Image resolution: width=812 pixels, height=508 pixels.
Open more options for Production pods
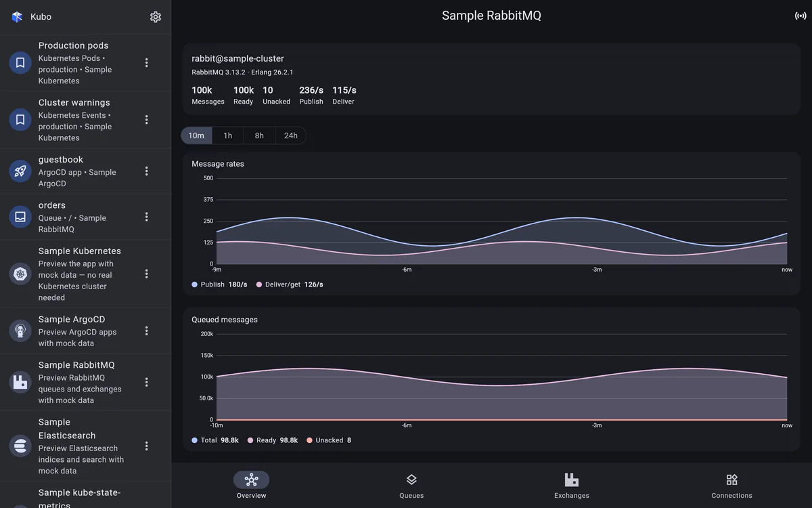[147, 62]
